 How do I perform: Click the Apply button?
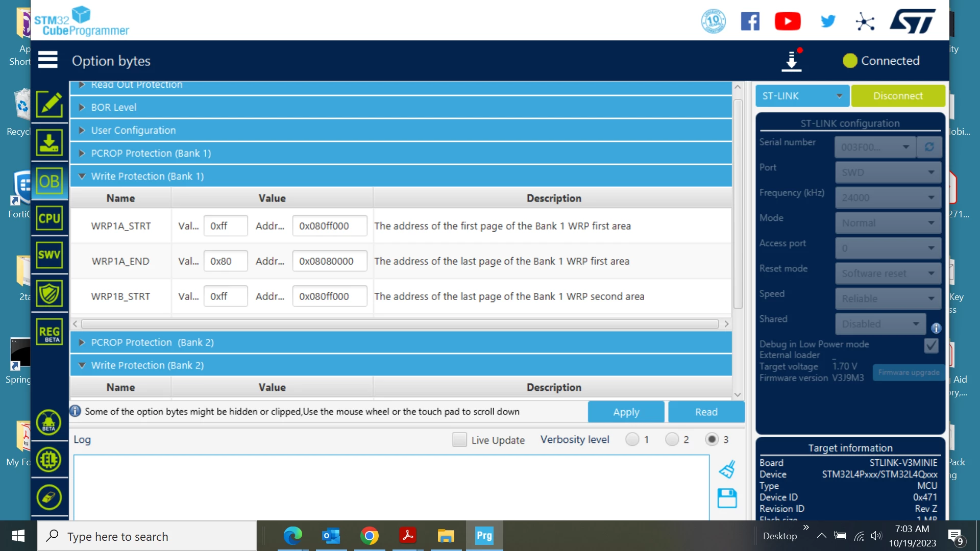pos(626,412)
